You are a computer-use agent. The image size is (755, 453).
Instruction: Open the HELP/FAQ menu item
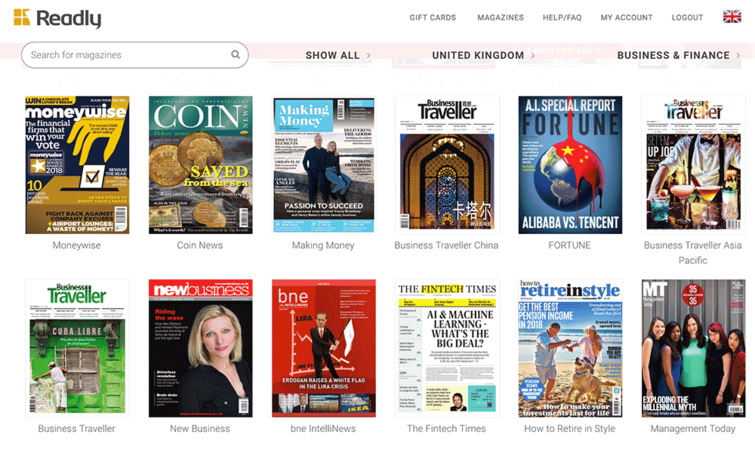click(x=562, y=17)
